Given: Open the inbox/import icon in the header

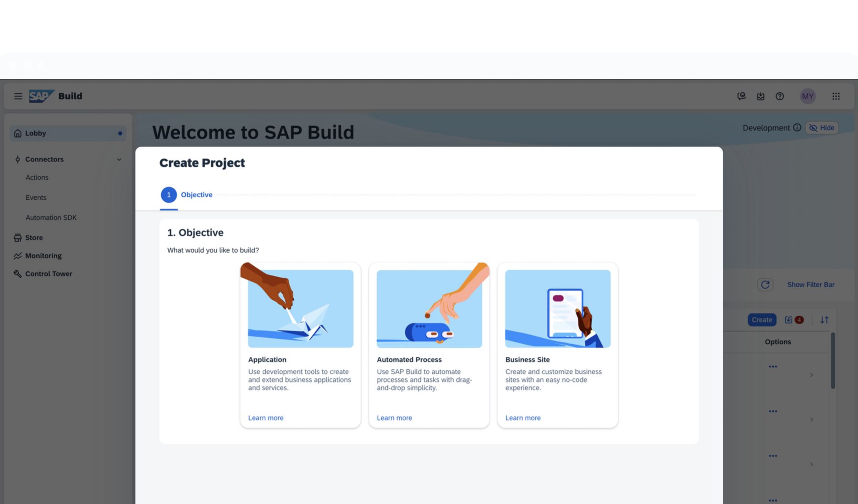Looking at the screenshot, I should coord(761,96).
